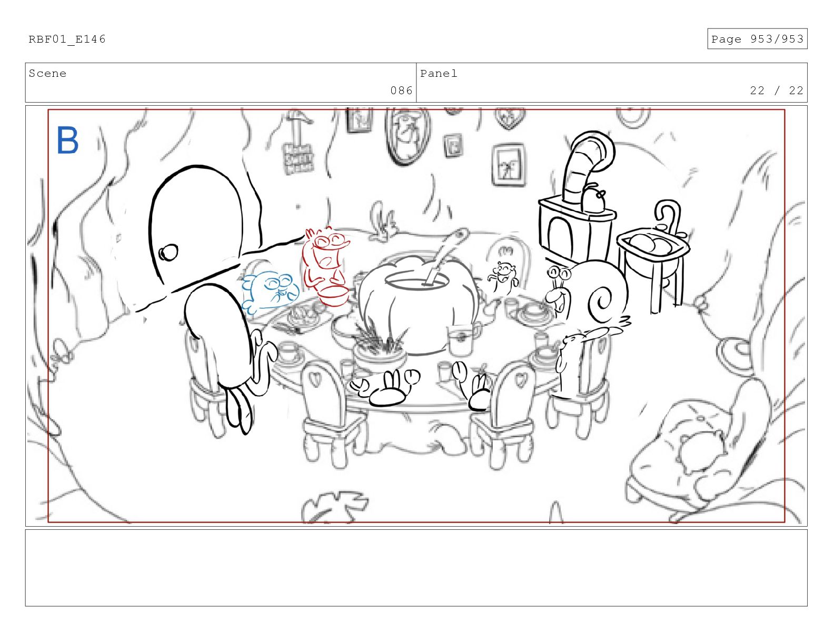Click the blue letter B marker
Viewport: 834px width, 644px height.
coord(67,140)
